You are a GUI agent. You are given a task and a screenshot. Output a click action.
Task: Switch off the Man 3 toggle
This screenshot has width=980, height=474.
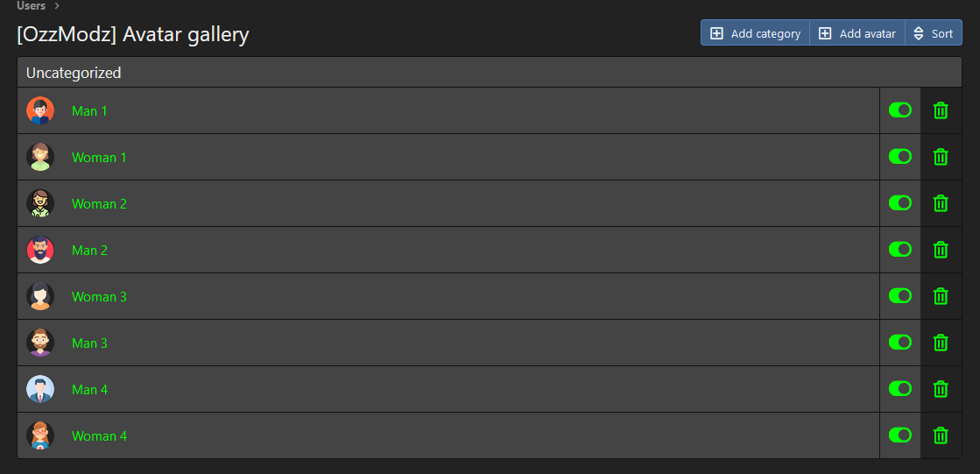pos(899,343)
